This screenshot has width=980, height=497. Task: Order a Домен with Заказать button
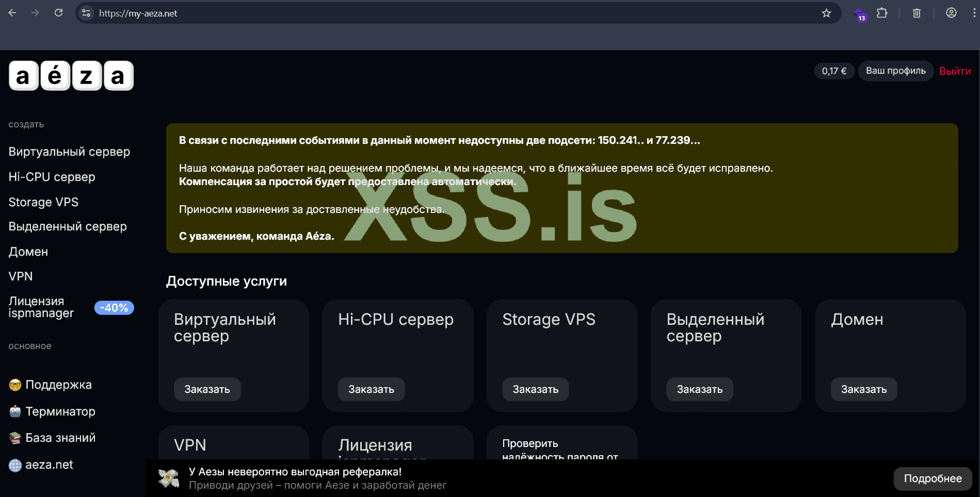click(x=863, y=389)
